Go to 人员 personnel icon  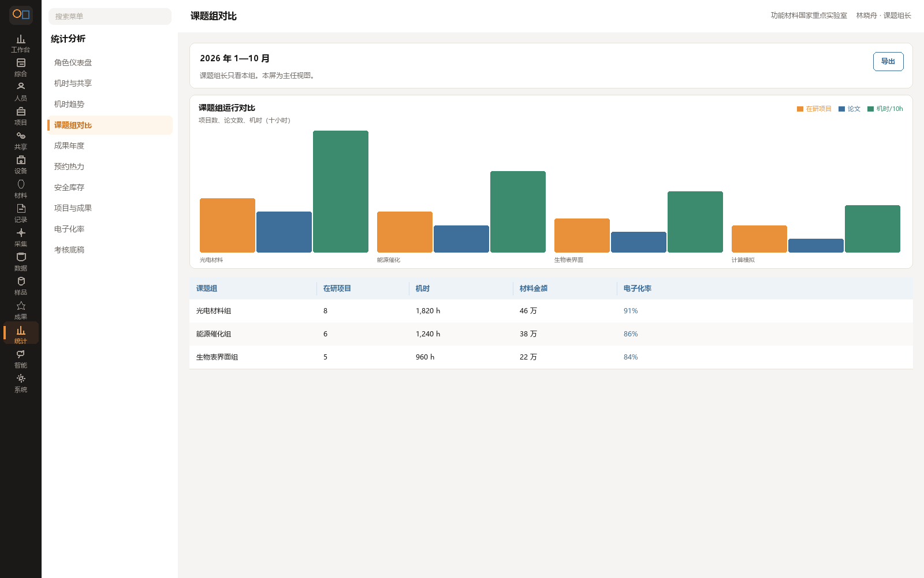tap(21, 92)
